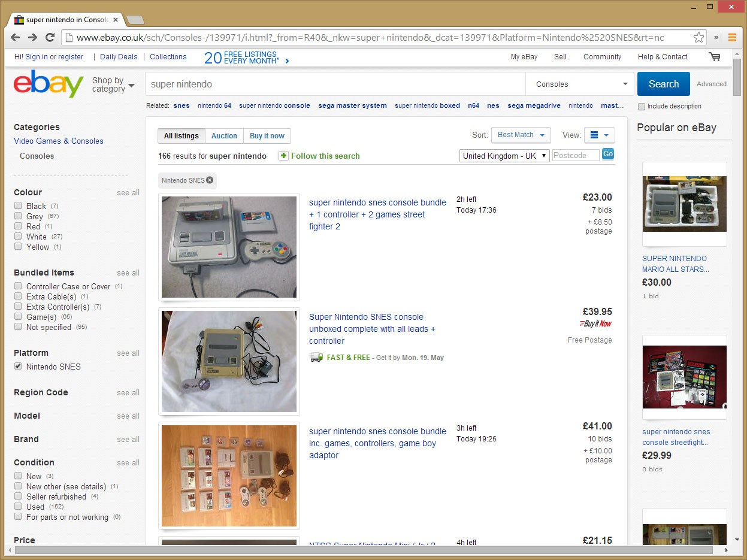Open the Help & Contact link

(x=663, y=57)
